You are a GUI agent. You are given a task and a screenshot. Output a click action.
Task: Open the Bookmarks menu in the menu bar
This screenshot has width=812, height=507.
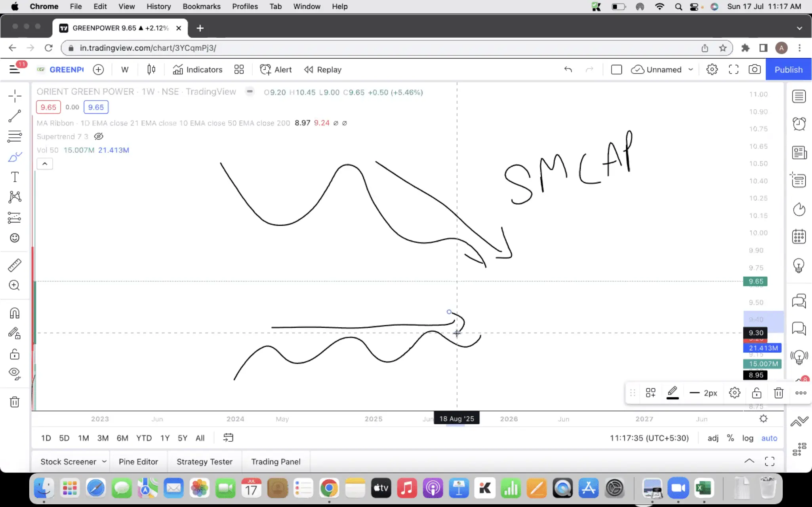[x=201, y=6]
